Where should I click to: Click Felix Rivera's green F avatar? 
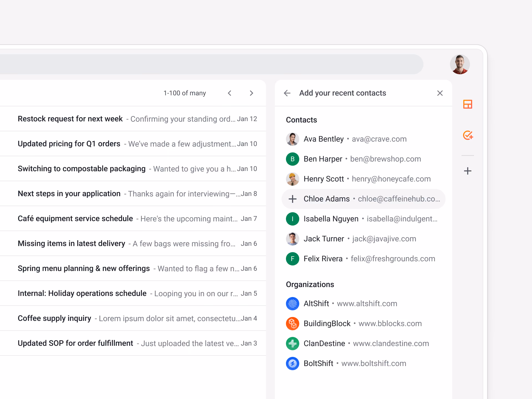(x=292, y=259)
